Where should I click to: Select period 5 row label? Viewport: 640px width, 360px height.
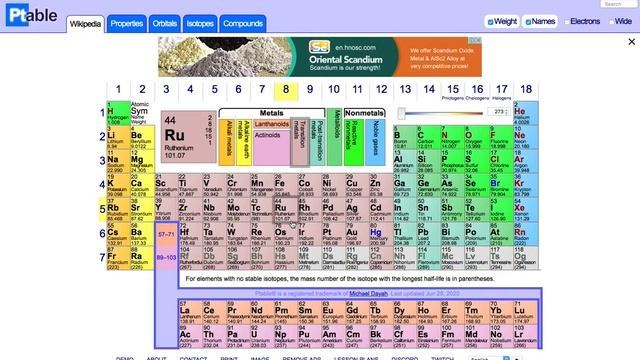click(x=102, y=209)
